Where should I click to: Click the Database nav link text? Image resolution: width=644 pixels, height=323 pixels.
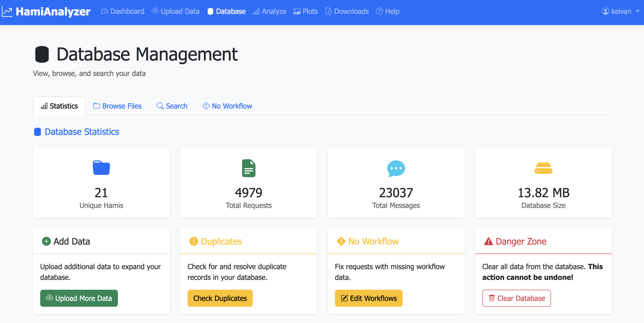(231, 11)
